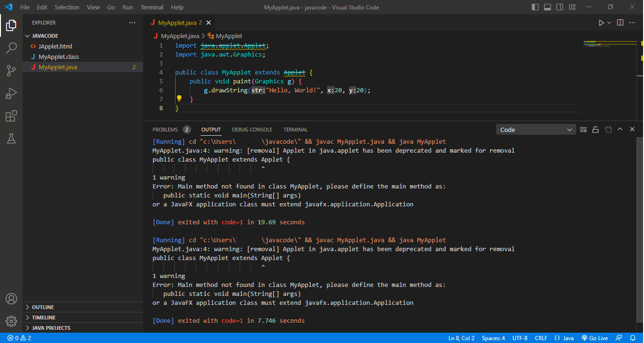Viewport: 644px width, 343px height.
Task: Open the Testing flask view
Action: 11,139
